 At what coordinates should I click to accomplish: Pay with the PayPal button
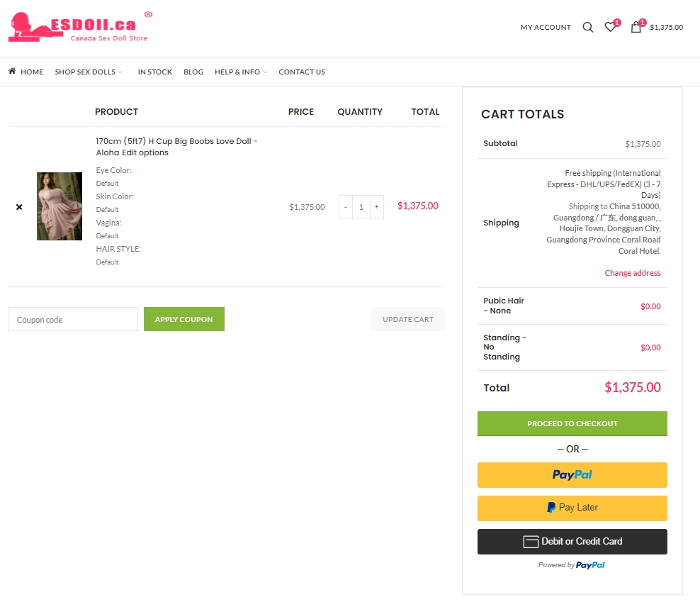572,475
